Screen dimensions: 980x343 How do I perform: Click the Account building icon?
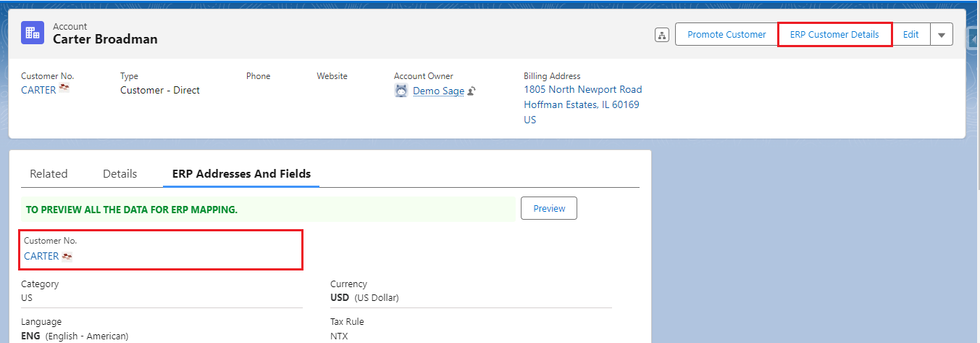[33, 33]
